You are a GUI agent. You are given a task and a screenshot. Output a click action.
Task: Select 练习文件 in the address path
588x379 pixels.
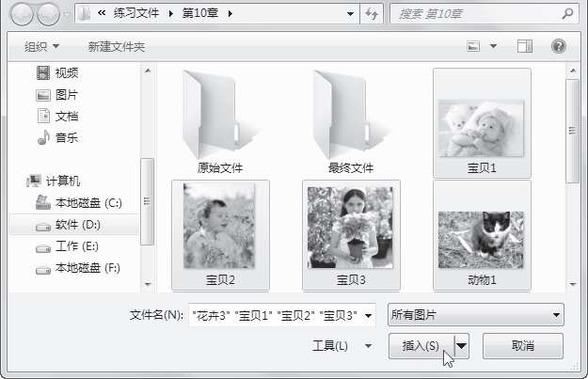(x=136, y=13)
